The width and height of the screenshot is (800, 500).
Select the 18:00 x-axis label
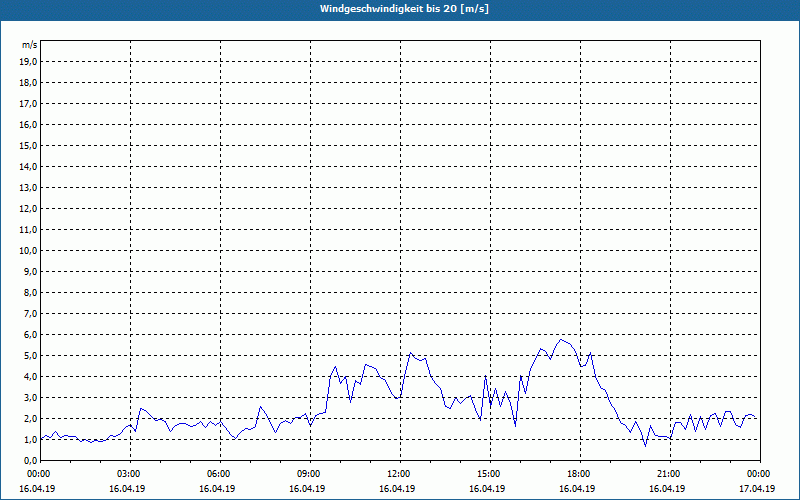[581, 474]
